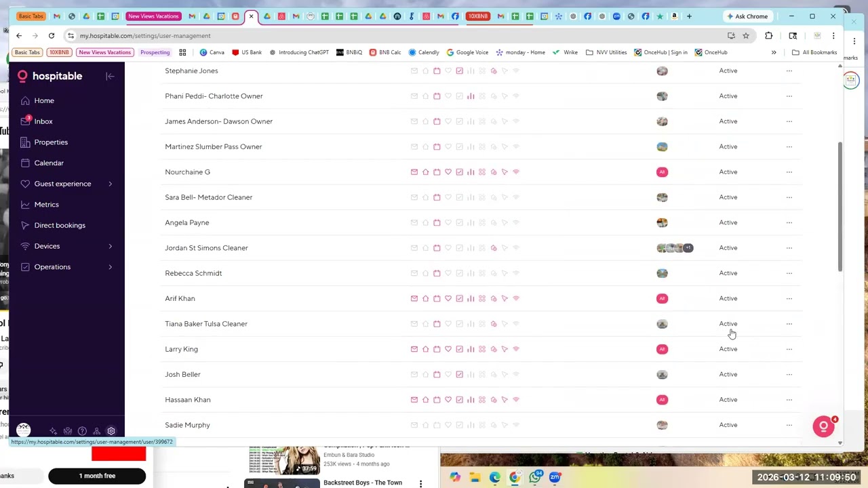Go to Properties in the sidebar

tap(51, 142)
